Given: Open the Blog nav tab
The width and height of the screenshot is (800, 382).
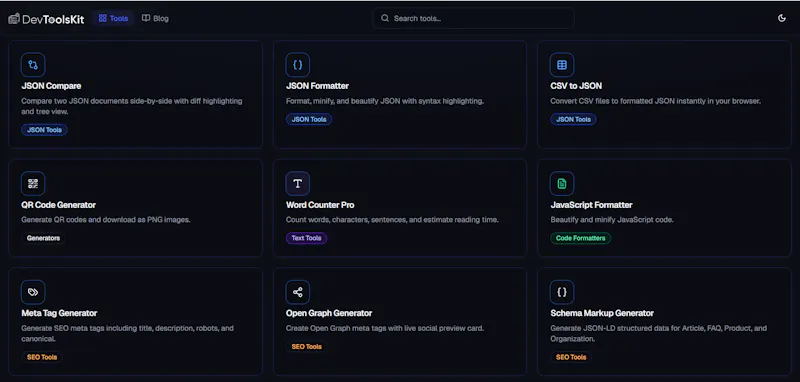Looking at the screenshot, I should coord(155,18).
